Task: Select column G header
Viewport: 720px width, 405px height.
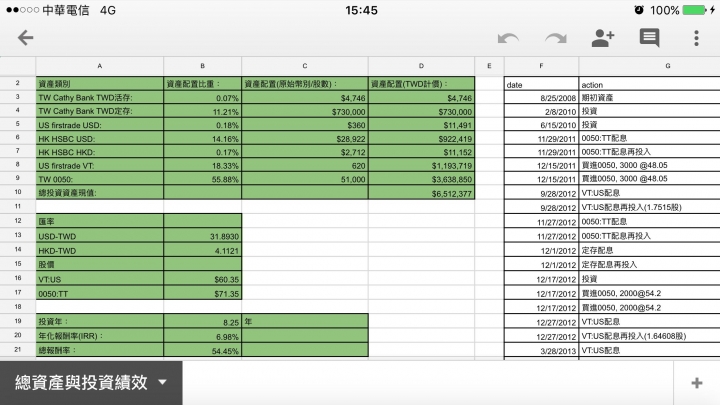Action: (x=649, y=66)
